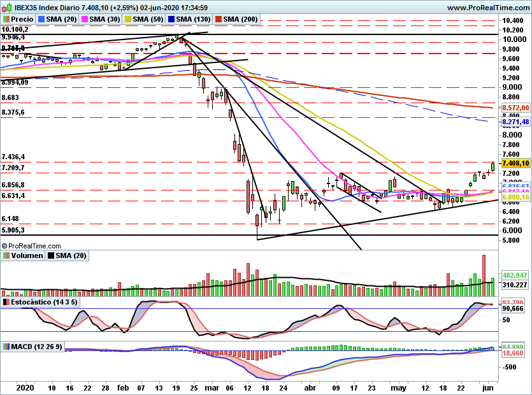The width and height of the screenshot is (532, 395).
Task: Click the © ProRealTime.com copyright text
Action: [31, 246]
